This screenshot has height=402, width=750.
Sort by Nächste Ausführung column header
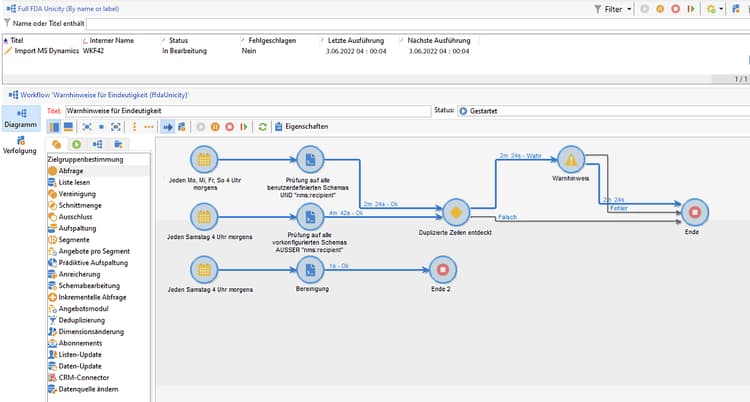(439, 41)
